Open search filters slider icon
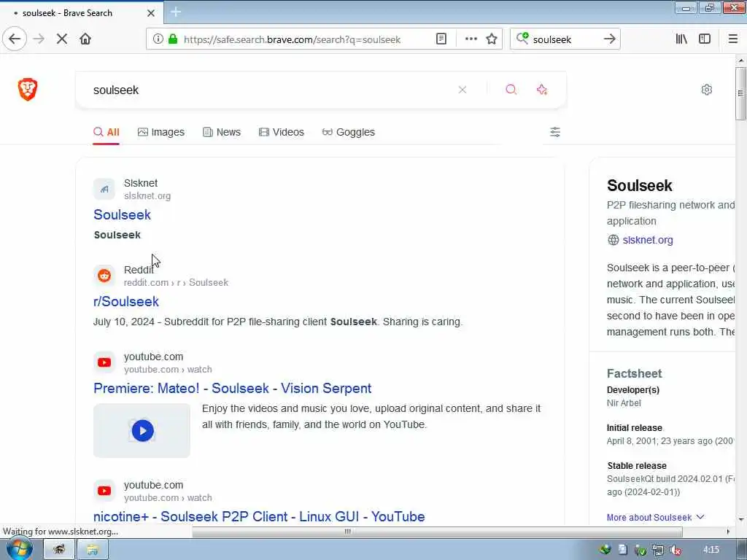Image resolution: width=747 pixels, height=560 pixels. point(555,132)
